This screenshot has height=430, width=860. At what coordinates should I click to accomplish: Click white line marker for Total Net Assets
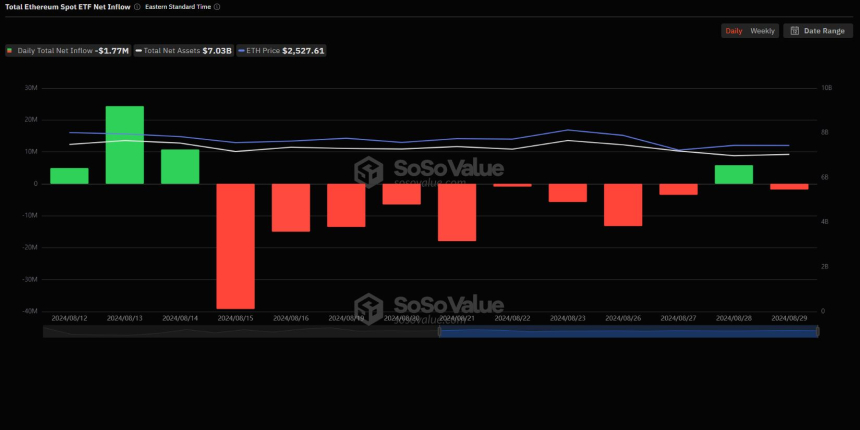pos(139,51)
